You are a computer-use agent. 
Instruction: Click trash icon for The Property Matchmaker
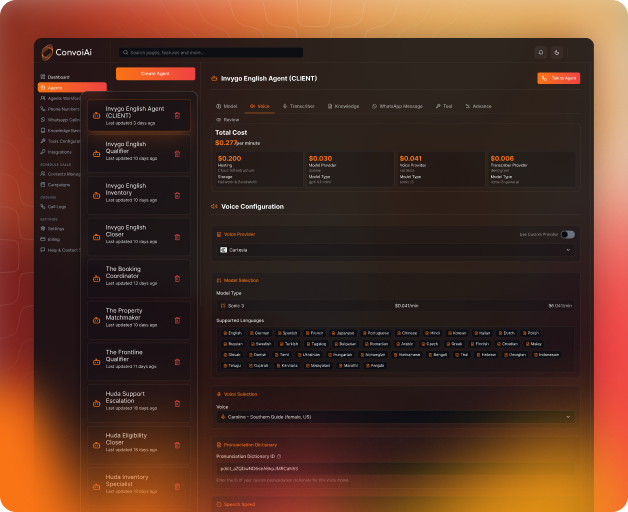click(x=177, y=321)
